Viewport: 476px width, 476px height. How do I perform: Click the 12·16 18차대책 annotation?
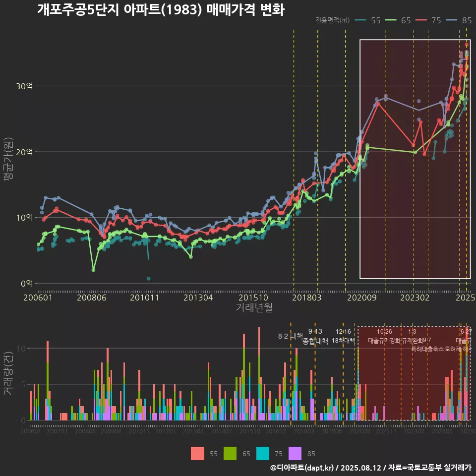click(x=343, y=336)
